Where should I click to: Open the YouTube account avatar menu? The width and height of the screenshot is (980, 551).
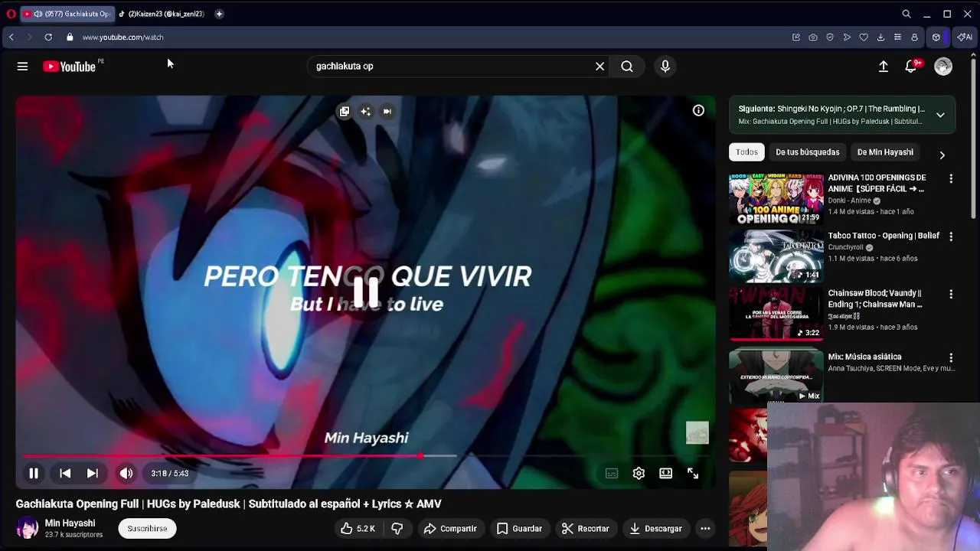pos(943,67)
